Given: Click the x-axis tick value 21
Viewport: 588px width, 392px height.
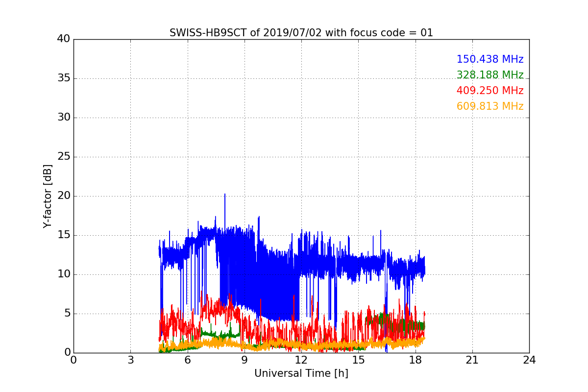Looking at the screenshot, I should (x=472, y=360).
